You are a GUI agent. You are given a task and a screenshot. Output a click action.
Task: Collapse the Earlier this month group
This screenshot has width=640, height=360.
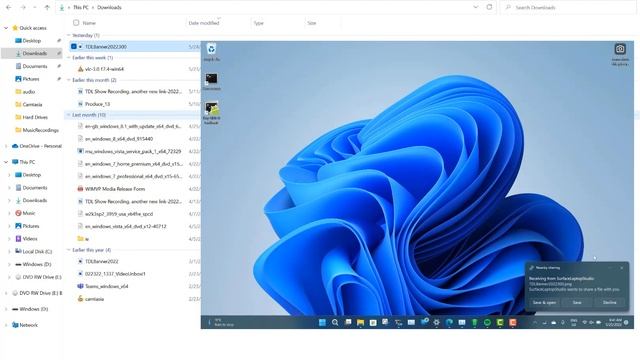pyautogui.click(x=69, y=80)
